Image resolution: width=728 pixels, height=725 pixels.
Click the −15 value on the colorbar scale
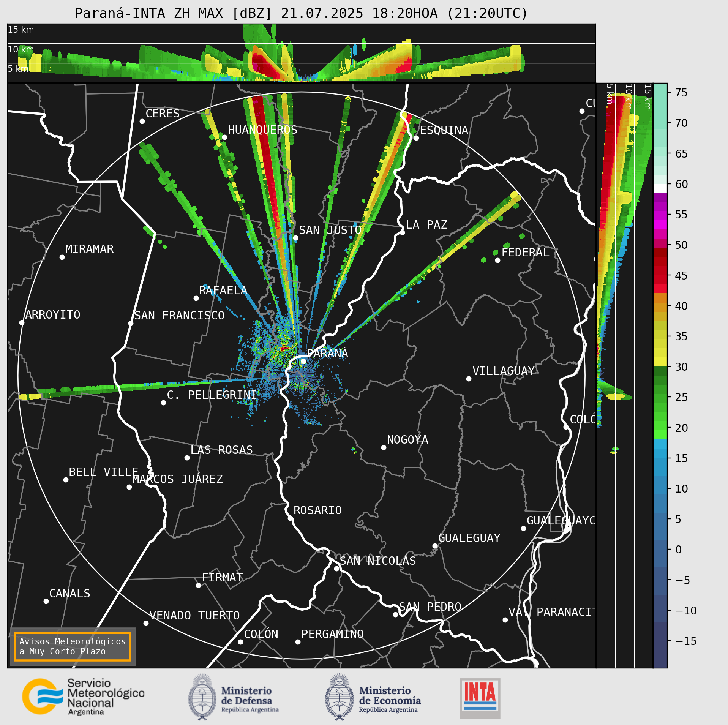click(686, 641)
